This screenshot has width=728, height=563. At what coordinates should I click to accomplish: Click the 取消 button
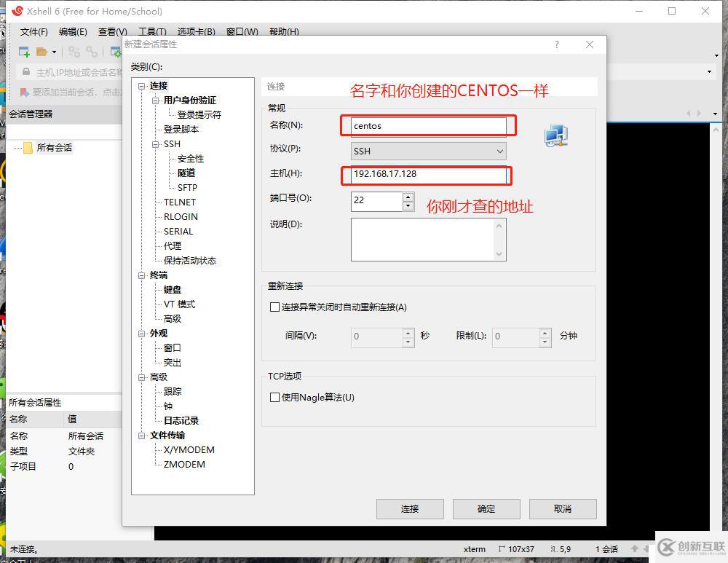click(x=563, y=509)
